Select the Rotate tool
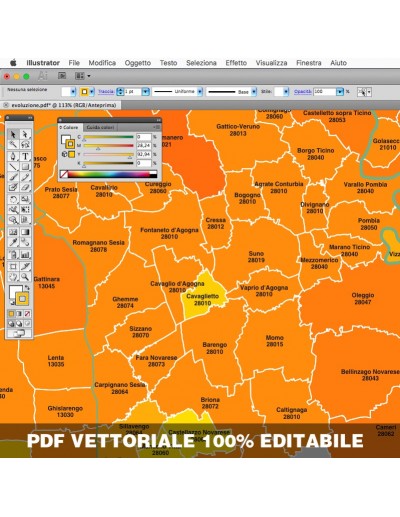Image resolution: width=400 pixels, height=517 pixels. coord(13,199)
